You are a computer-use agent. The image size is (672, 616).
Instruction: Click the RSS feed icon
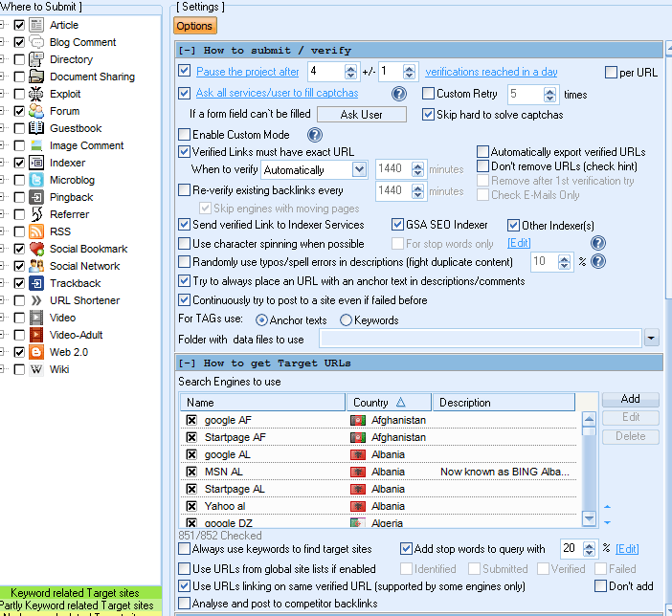point(36,231)
